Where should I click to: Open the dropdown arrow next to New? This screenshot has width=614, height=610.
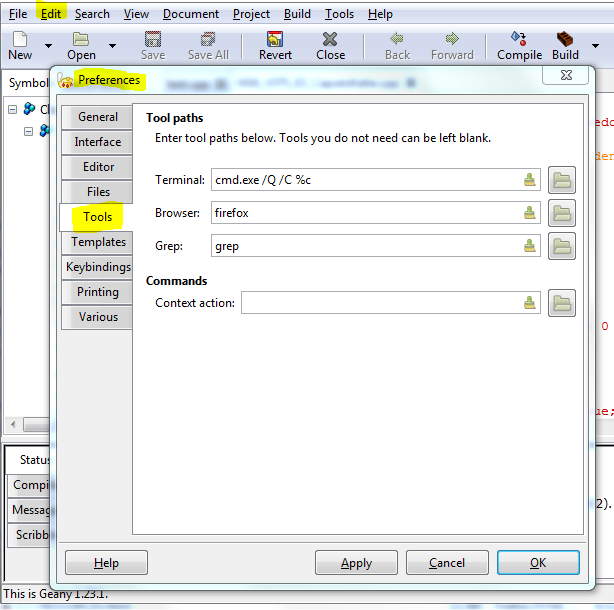50,46
